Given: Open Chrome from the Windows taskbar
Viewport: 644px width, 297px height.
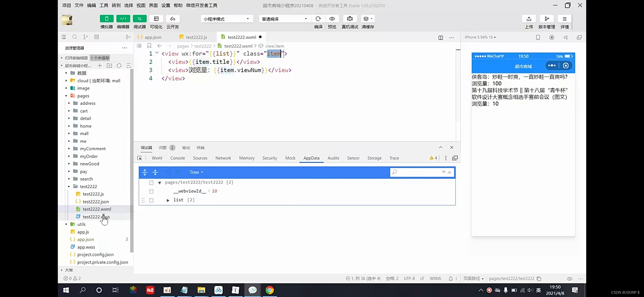Looking at the screenshot, I should coord(269,290).
